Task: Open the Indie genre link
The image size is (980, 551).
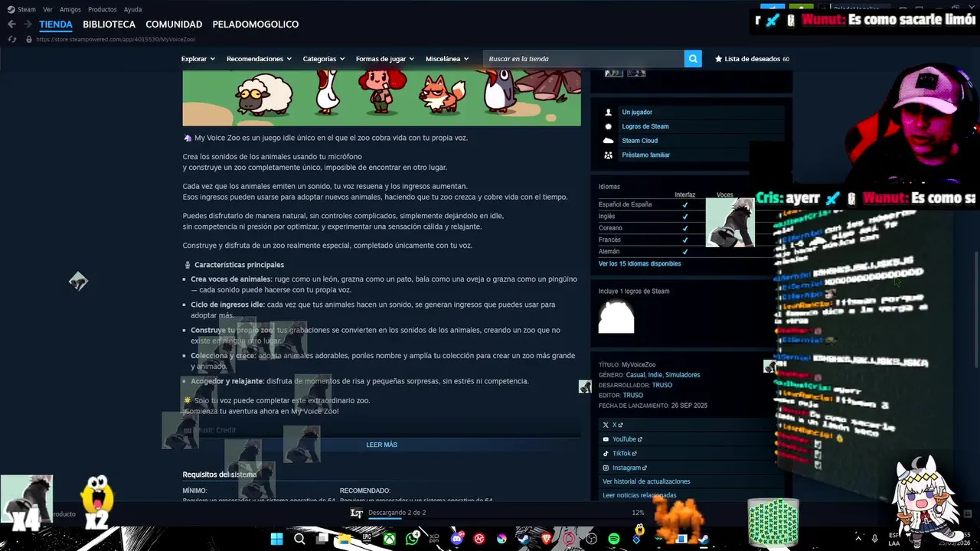Action: tap(655, 375)
